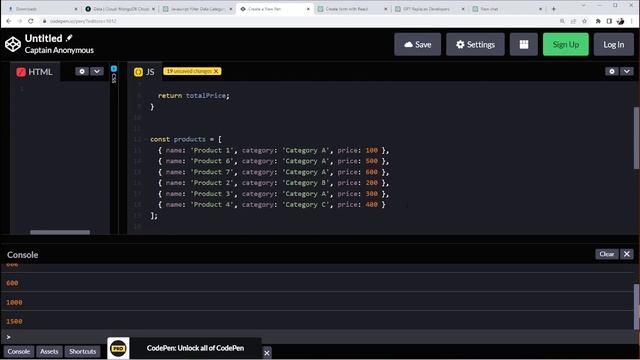Close the Console panel
This screenshot has width=640, height=360.
click(x=627, y=254)
